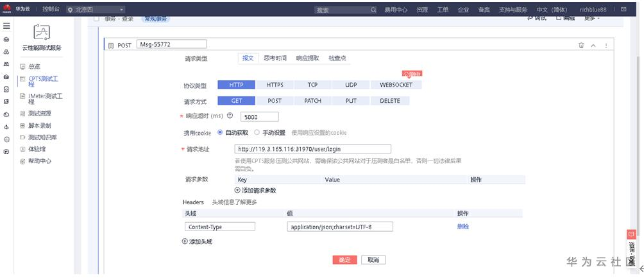Click the location pin icon beside 北京四

(x=70, y=10)
